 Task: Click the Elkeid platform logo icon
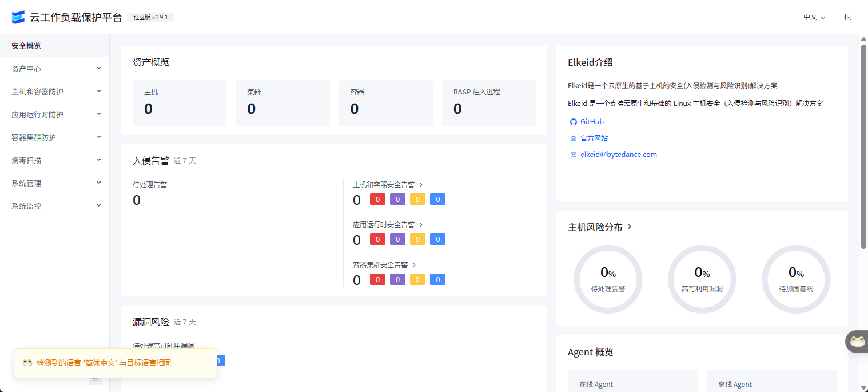point(18,17)
